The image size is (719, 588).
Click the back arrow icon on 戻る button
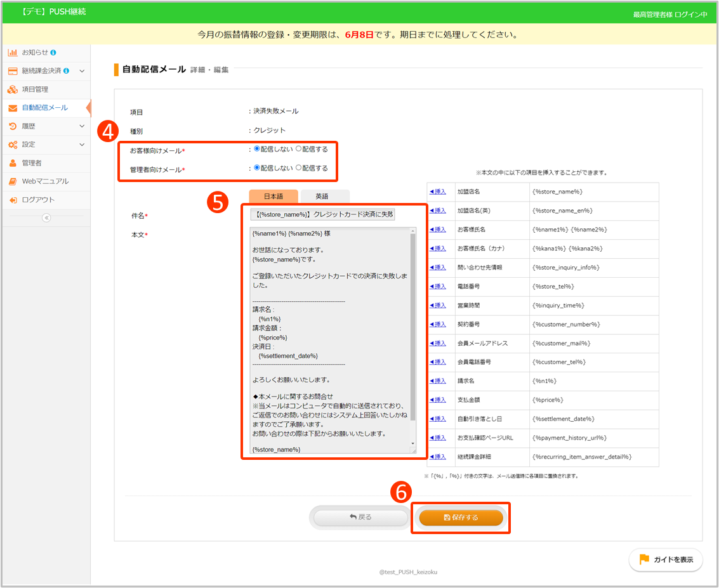tap(353, 517)
